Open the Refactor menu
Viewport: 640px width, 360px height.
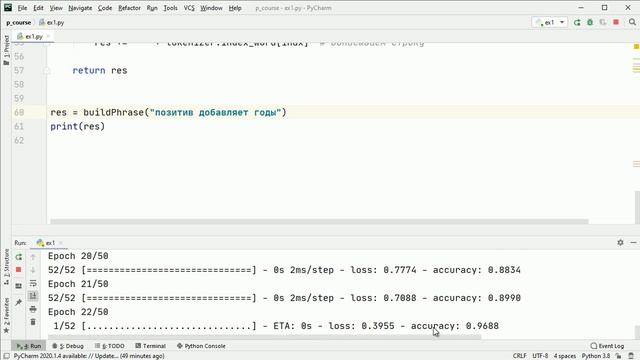coord(129,8)
